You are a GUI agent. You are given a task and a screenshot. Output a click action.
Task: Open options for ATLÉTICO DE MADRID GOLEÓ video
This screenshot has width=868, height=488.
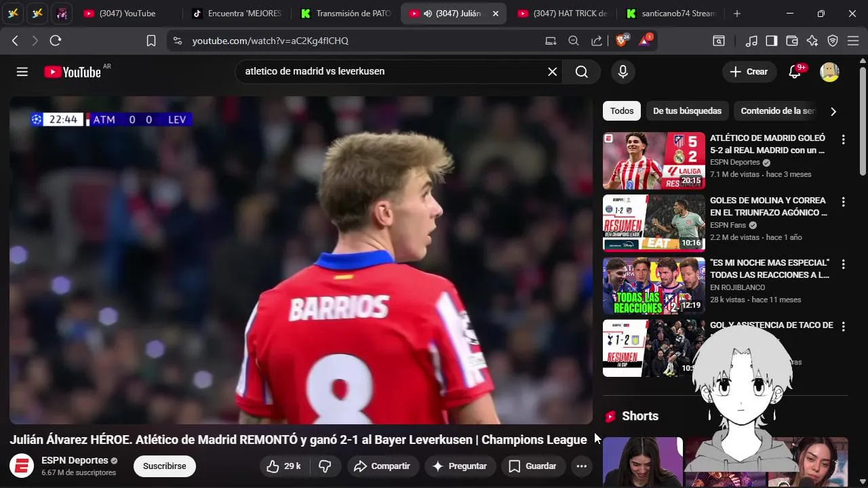[844, 140]
